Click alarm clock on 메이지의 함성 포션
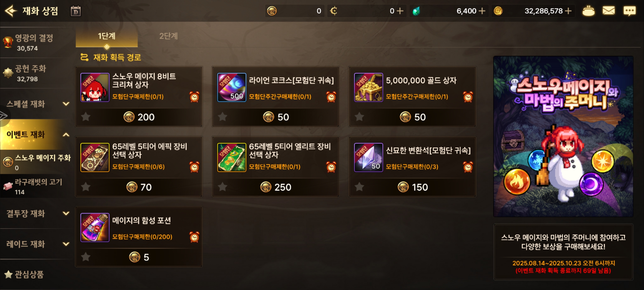Viewport: 644px width, 290px height. 194,237
